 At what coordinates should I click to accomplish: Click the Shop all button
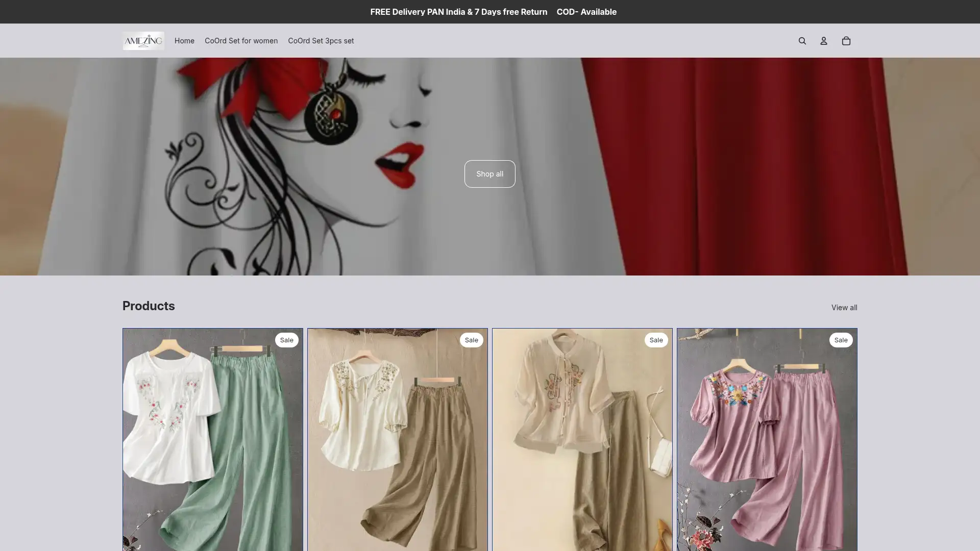click(x=489, y=173)
